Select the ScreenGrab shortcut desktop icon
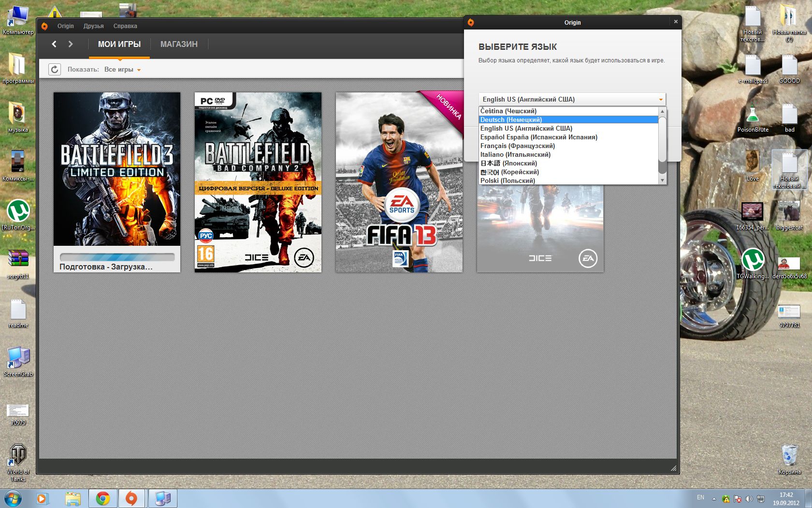 pos(18,362)
